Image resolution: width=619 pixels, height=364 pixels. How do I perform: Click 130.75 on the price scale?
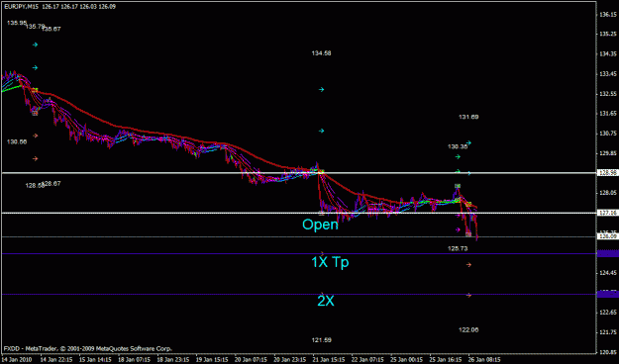tap(608, 134)
